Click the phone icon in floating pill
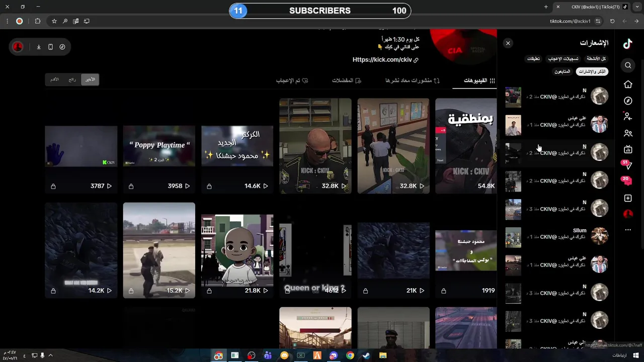The height and width of the screenshot is (362, 644). [x=50, y=47]
